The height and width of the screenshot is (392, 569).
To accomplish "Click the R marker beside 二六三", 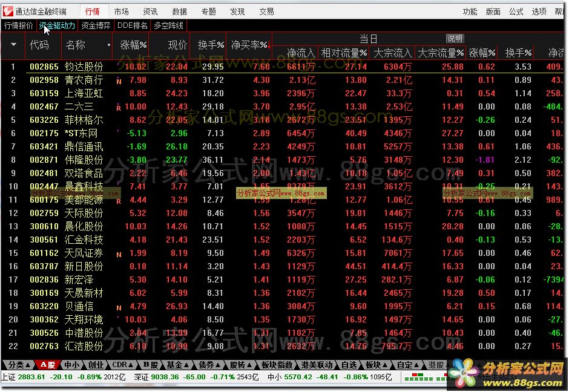I will pos(119,108).
